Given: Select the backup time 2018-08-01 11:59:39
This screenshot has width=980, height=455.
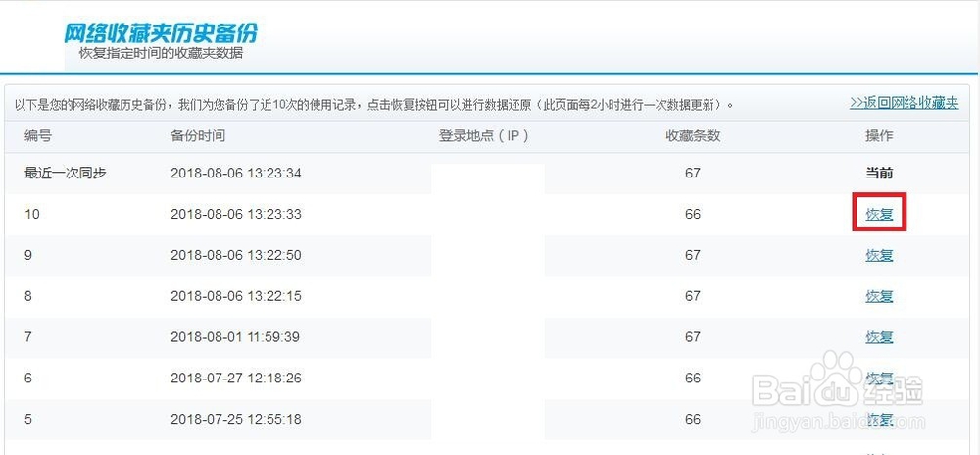Looking at the screenshot, I should pyautogui.click(x=235, y=337).
